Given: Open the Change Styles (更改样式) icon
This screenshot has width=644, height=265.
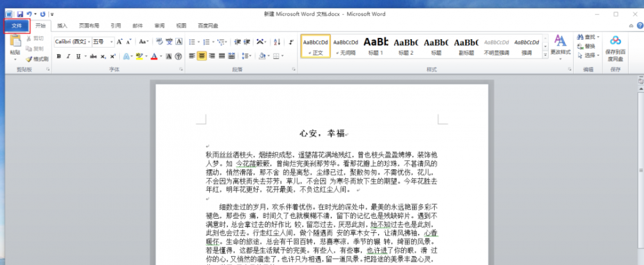Looking at the screenshot, I should click(x=560, y=45).
